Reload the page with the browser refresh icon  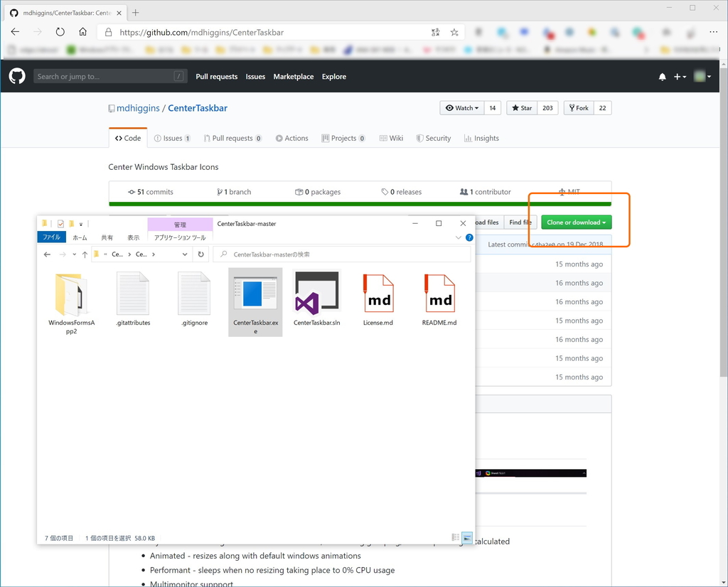click(60, 32)
